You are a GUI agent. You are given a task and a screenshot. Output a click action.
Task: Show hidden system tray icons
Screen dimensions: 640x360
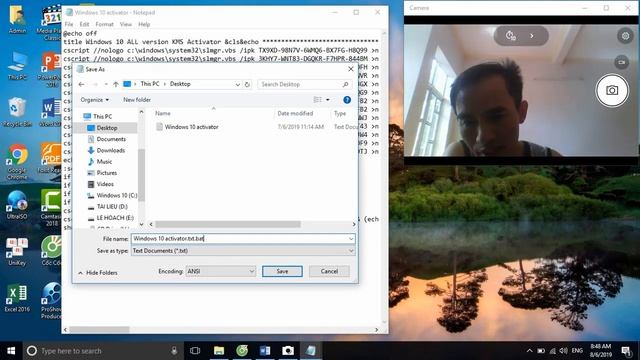pos(529,351)
